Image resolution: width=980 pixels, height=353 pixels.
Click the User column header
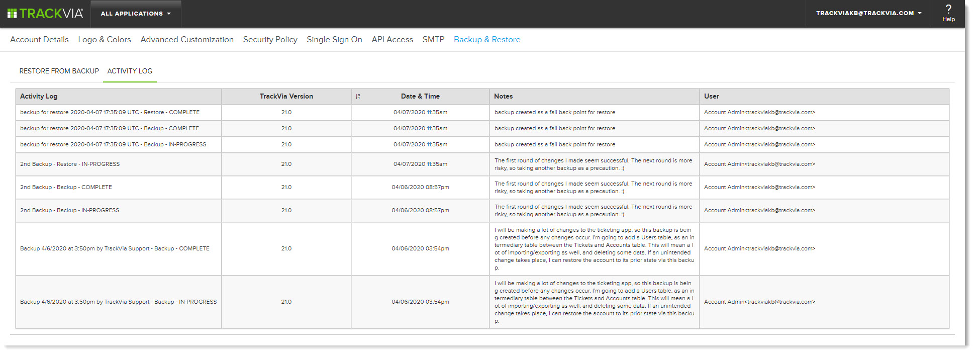click(x=824, y=97)
